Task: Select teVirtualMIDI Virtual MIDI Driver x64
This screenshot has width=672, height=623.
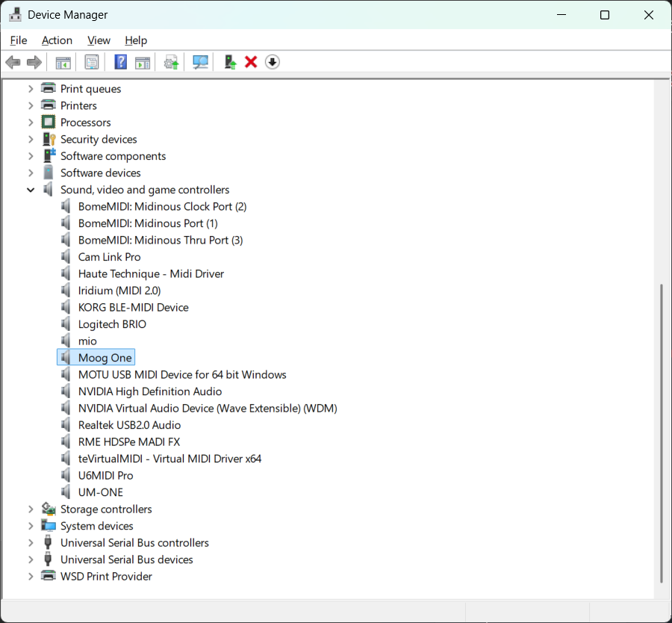Action: click(169, 459)
